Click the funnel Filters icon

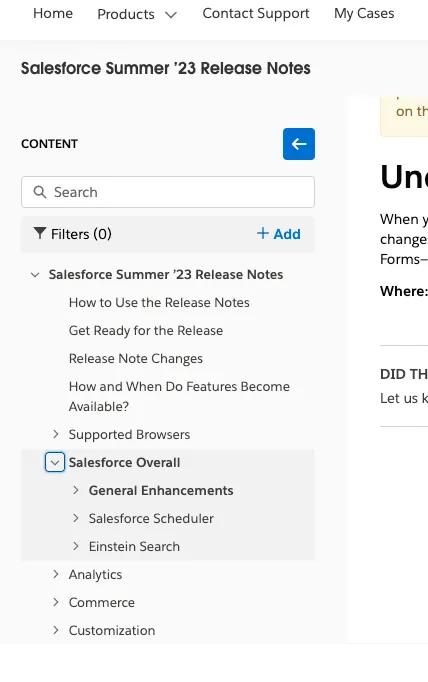click(40, 234)
